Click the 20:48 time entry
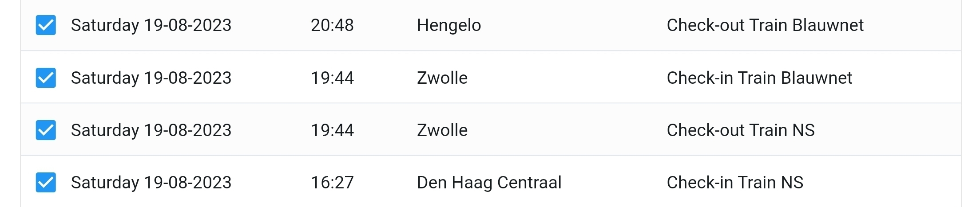980x207 pixels. tap(332, 25)
